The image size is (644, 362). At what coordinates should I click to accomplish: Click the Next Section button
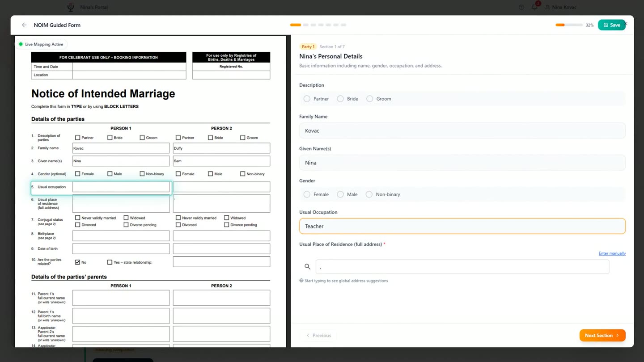click(602, 335)
